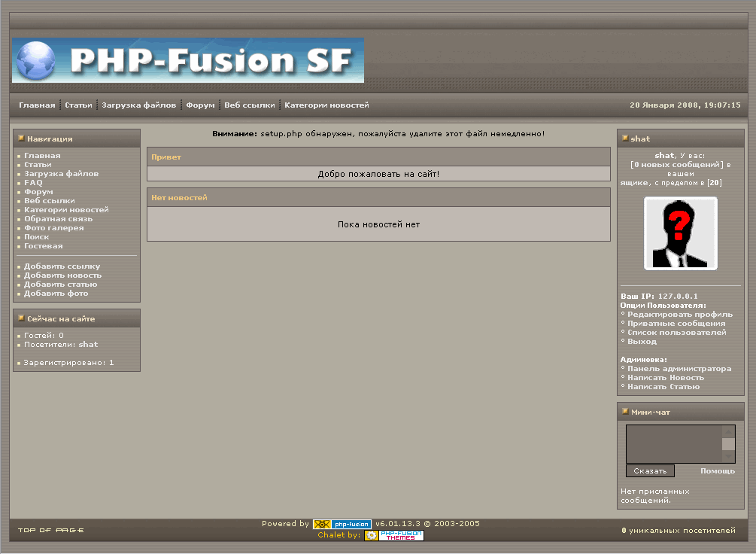The height and width of the screenshot is (554, 756).
Task: Click the text Добро пожаловать на сайт!
Action: click(x=378, y=174)
